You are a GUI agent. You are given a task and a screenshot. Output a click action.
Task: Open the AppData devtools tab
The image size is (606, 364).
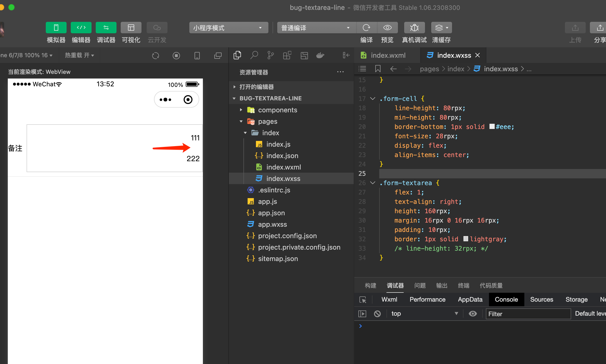[x=470, y=300]
